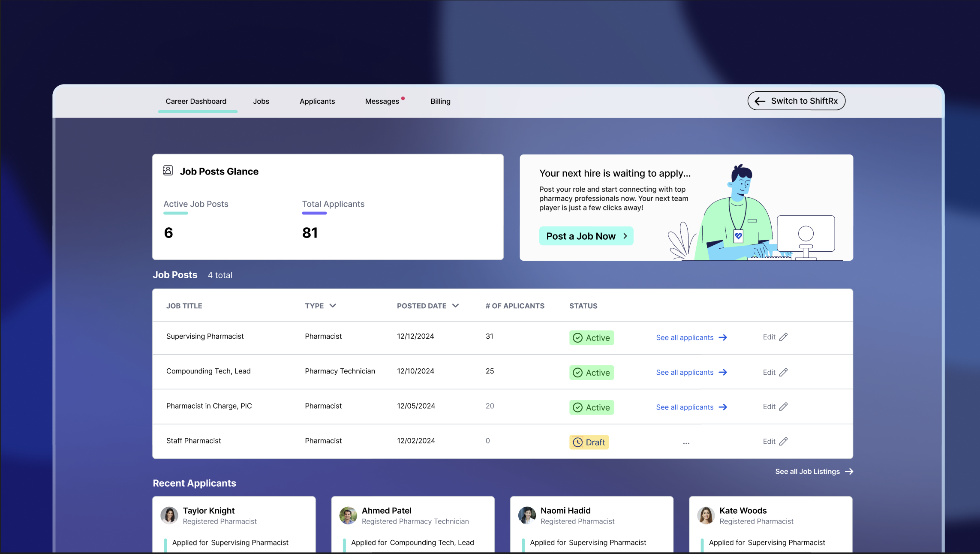
Task: Open the Posted Date sort dropdown
Action: coord(455,306)
